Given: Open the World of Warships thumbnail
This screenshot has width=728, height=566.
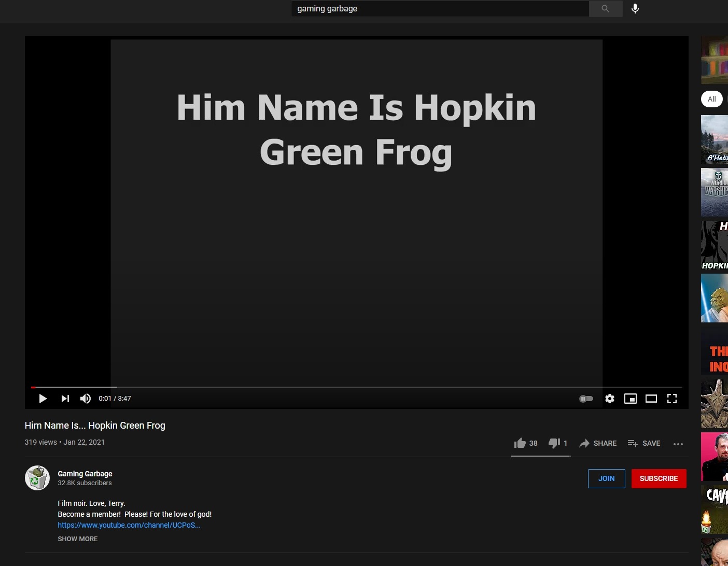Looking at the screenshot, I should pos(715,192).
